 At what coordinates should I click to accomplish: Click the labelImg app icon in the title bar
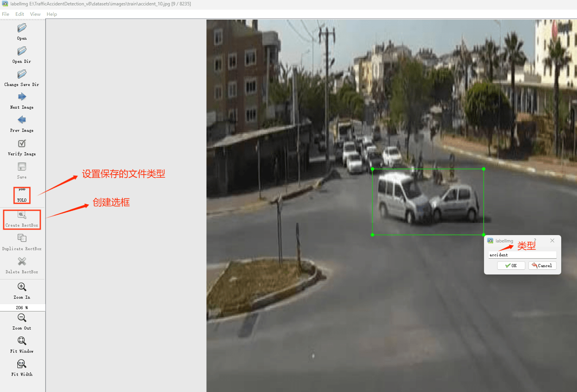(5, 4)
